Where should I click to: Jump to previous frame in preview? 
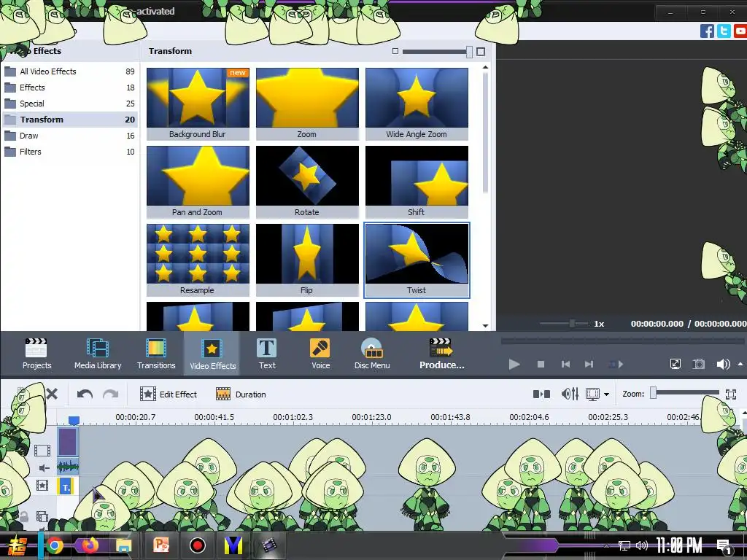(x=565, y=365)
